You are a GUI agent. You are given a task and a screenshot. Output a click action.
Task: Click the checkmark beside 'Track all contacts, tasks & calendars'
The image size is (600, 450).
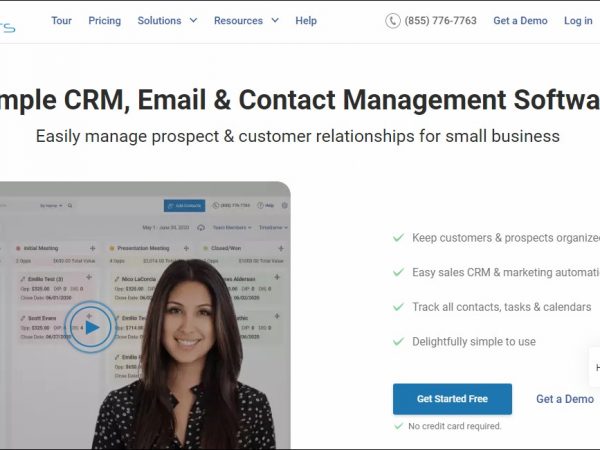point(398,307)
